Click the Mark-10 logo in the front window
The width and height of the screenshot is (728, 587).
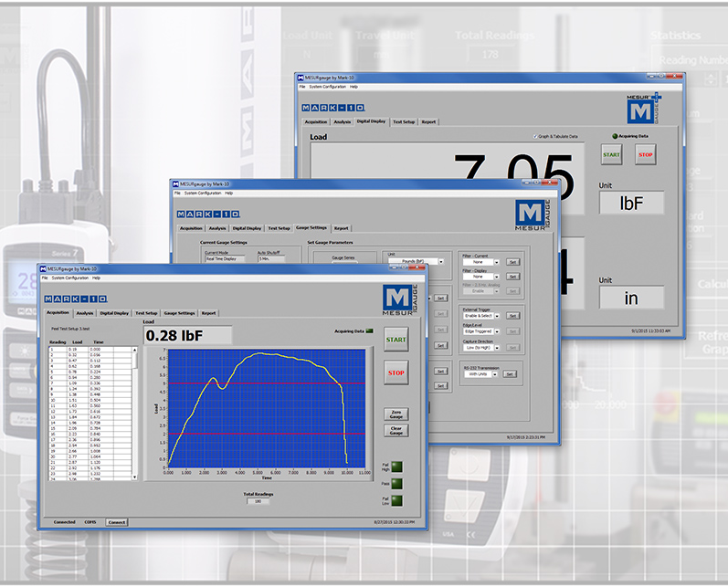click(x=76, y=299)
